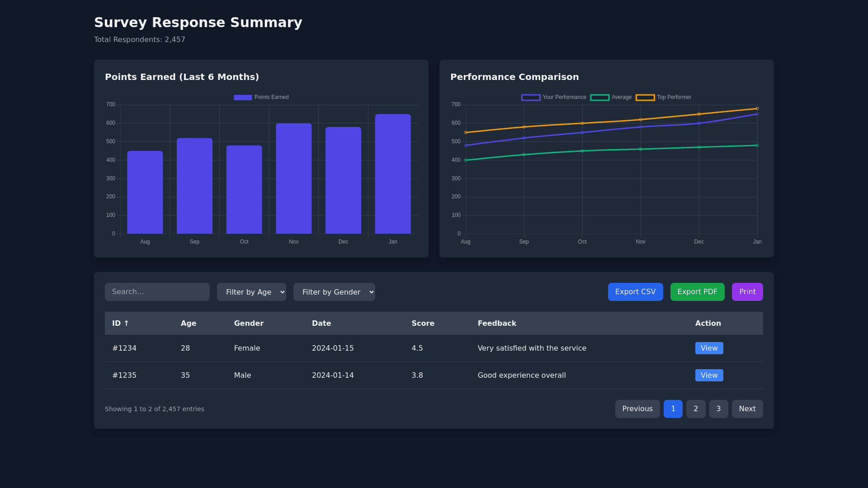Screen dimensions: 868x488
Task: Expand the Filter by Gender dropdown
Action: pos(334,292)
